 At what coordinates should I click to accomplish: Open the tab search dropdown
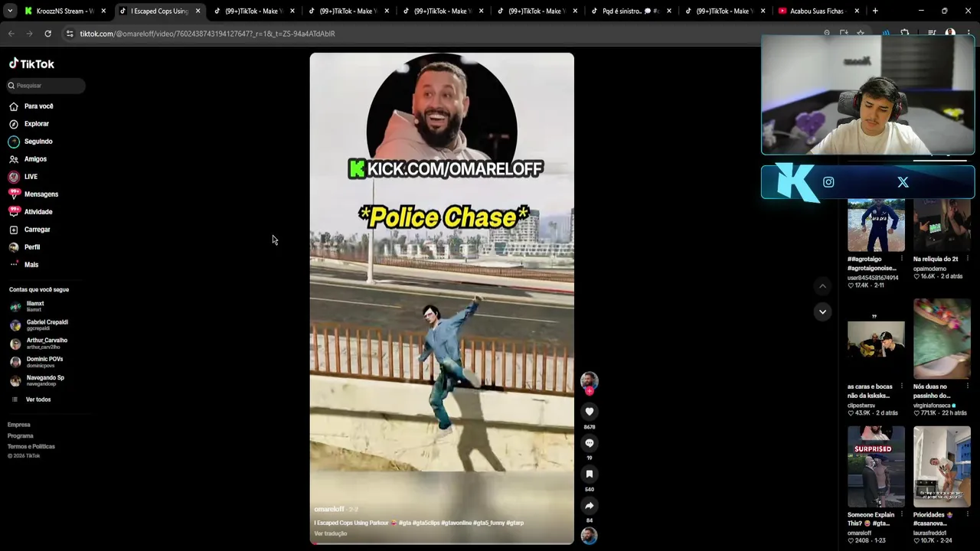tap(9, 11)
